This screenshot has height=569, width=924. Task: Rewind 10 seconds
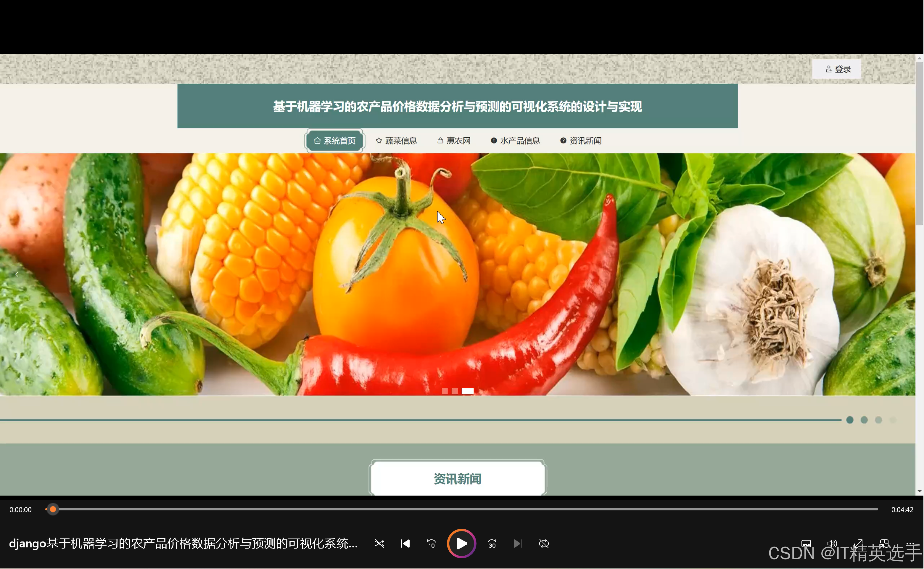[x=431, y=544]
